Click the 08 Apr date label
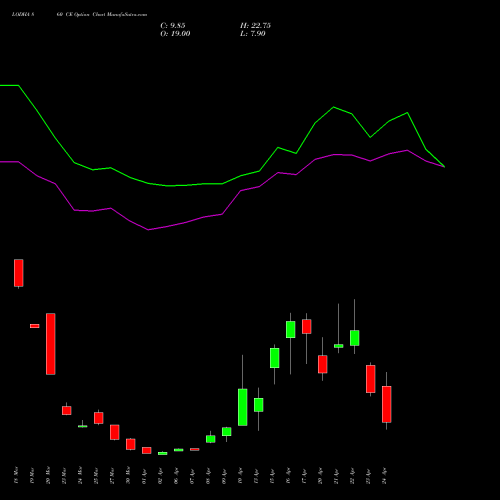 (208, 475)
